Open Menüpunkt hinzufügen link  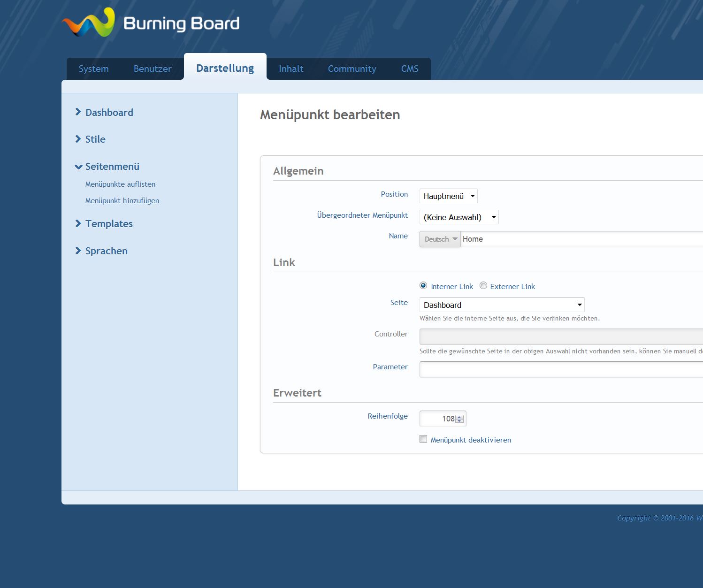click(122, 201)
